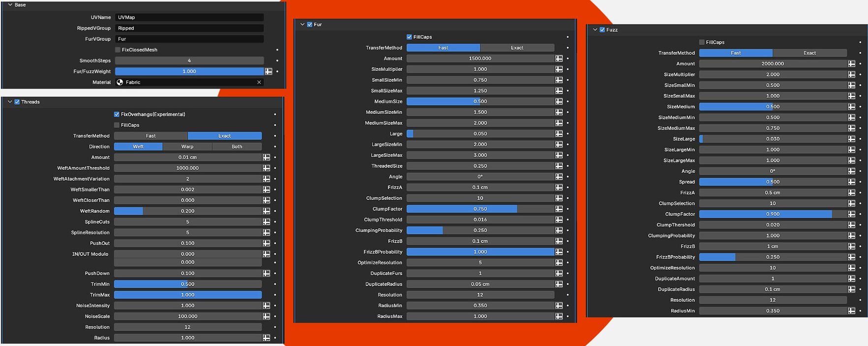
Task: Click the attribute icon beside Fuzz Spread
Action: (x=851, y=182)
